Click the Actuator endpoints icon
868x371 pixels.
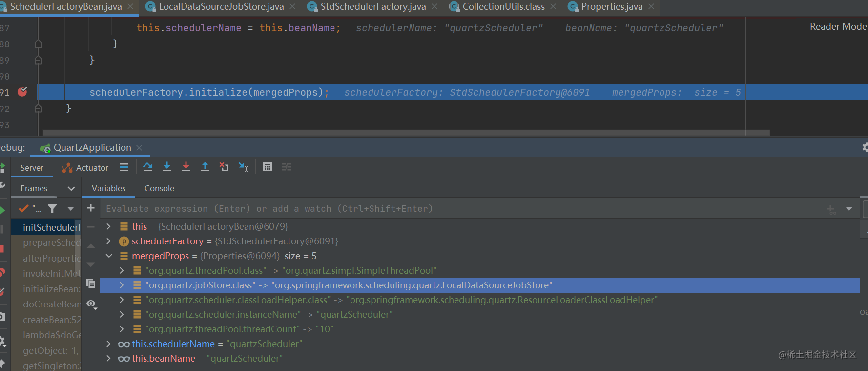(x=67, y=168)
